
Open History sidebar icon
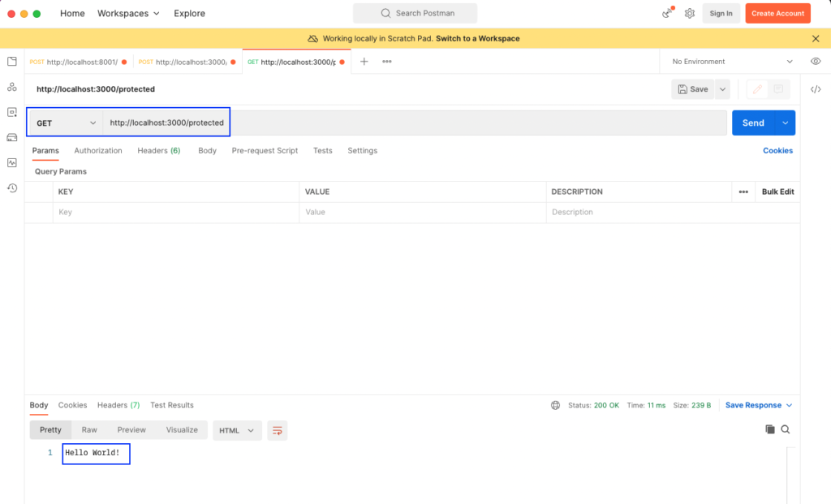pyautogui.click(x=11, y=188)
